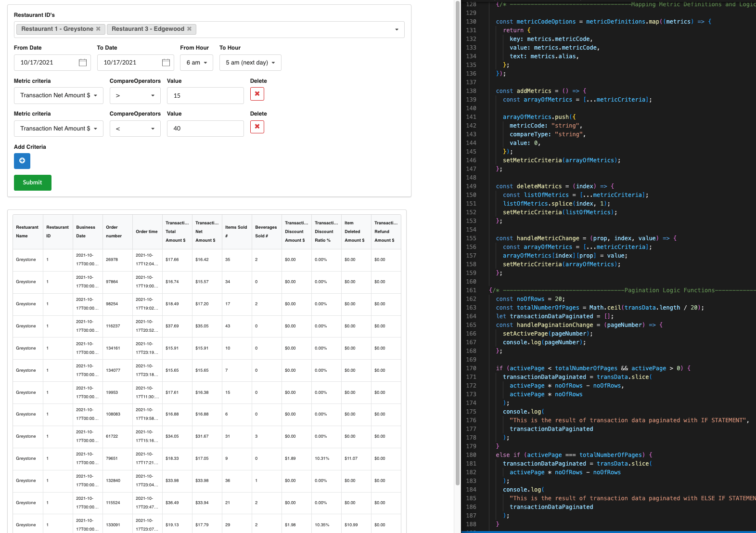The image size is (756, 533).
Task: Add a new criteria with plus icon
Action: [22, 161]
